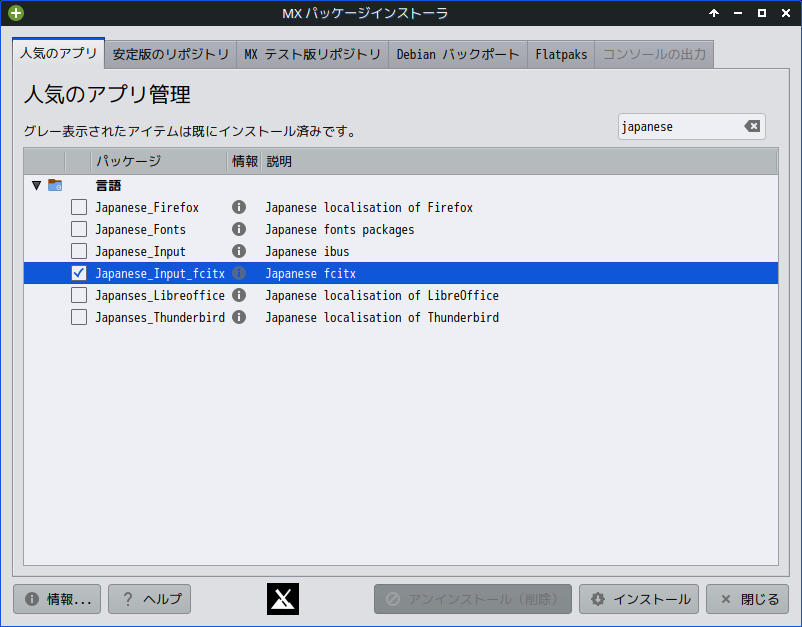
Task: Uncheck the Japanese_Input_fcitx checkbox
Action: pos(79,273)
